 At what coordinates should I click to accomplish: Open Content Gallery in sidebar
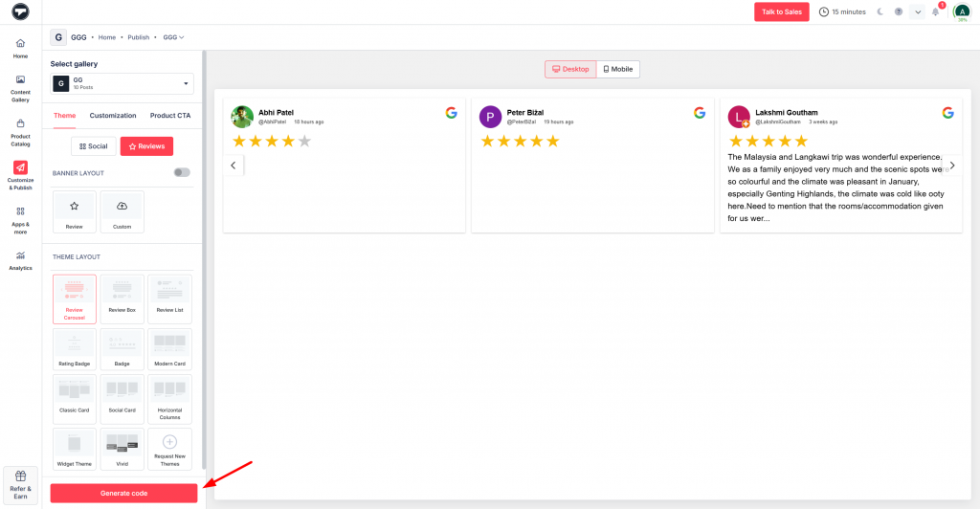pyautogui.click(x=20, y=86)
